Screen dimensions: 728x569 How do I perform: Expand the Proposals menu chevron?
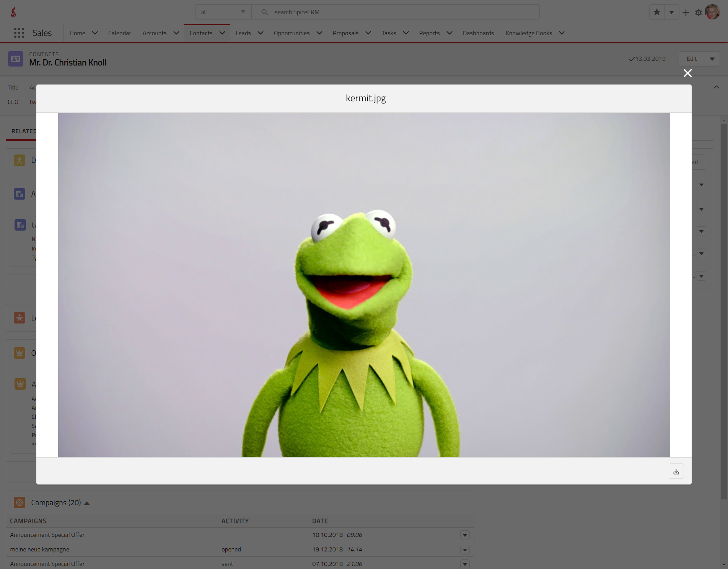368,33
